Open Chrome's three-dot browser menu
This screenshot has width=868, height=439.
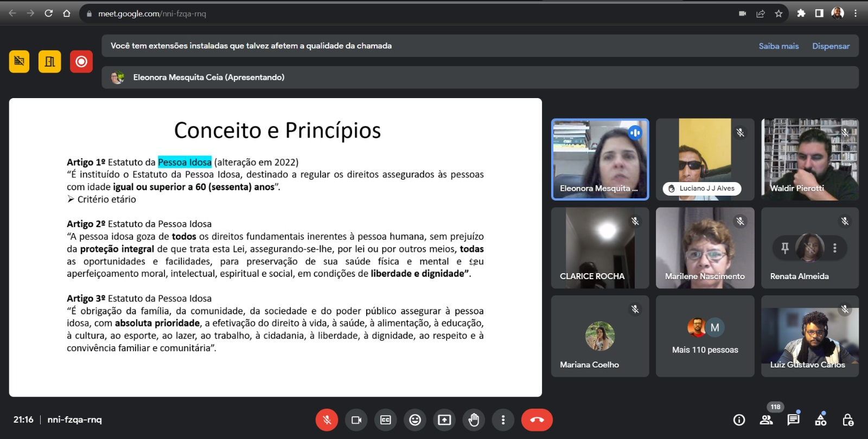(856, 14)
